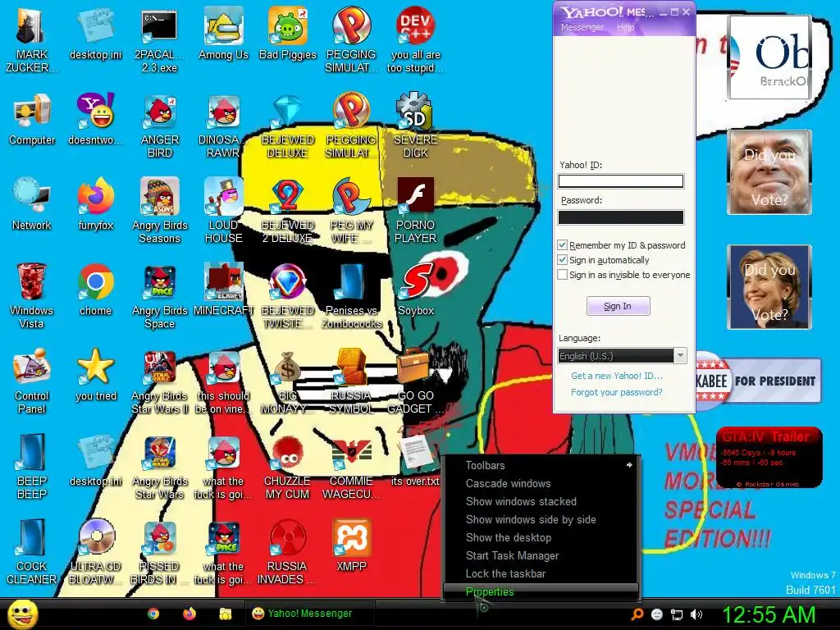Launch Chrome from the taskbar
Screen dimensions: 840x630
153,614
